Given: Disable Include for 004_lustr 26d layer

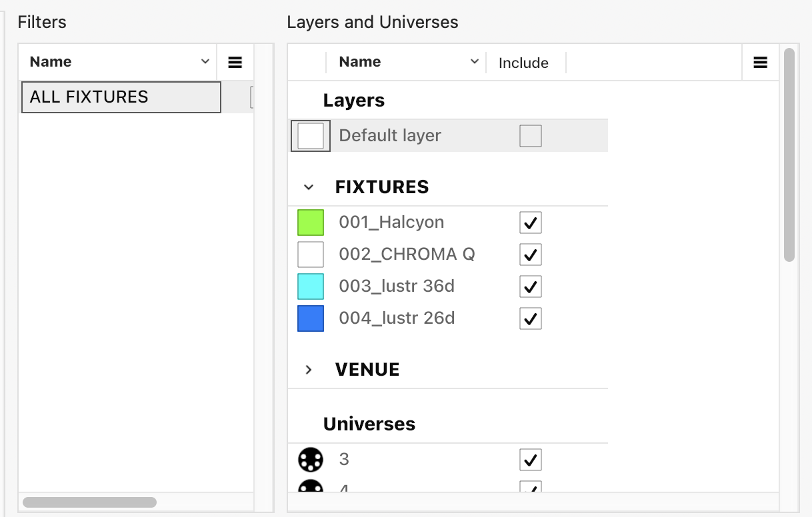Looking at the screenshot, I should coord(530,318).
